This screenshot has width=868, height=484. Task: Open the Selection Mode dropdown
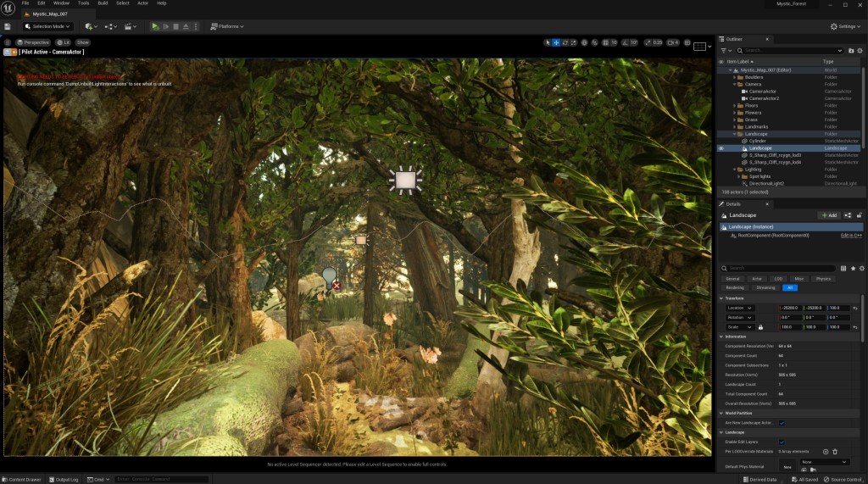(x=49, y=26)
